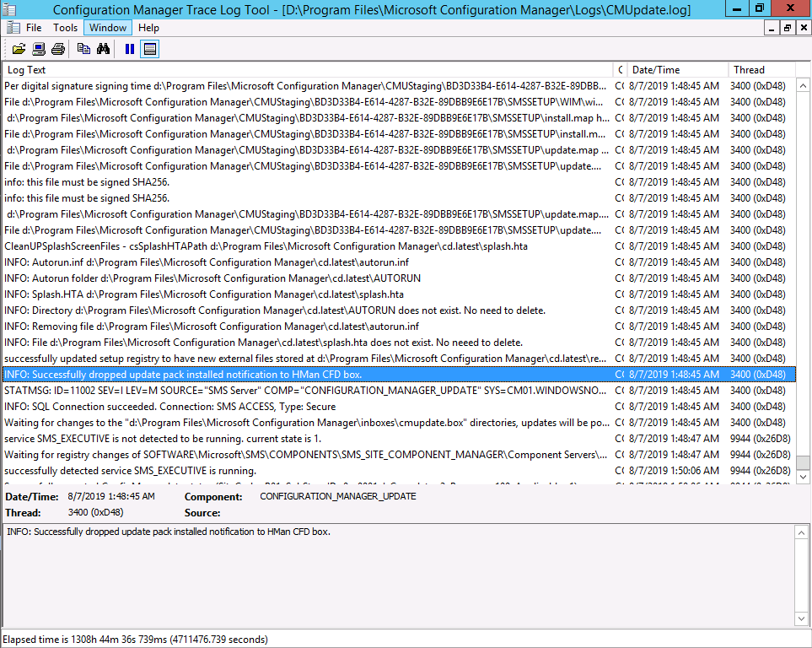
Task: Select the row ending with SMSSETUP\WIM\wi...
Action: [400, 102]
